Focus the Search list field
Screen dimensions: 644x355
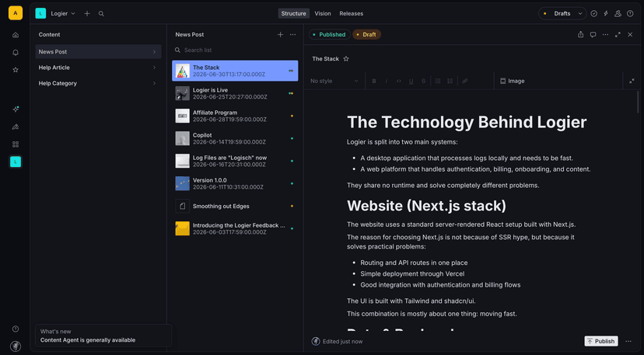pyautogui.click(x=235, y=50)
